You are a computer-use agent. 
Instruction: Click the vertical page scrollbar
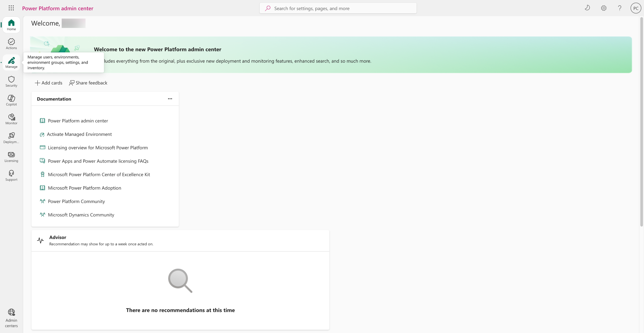[x=641, y=121]
